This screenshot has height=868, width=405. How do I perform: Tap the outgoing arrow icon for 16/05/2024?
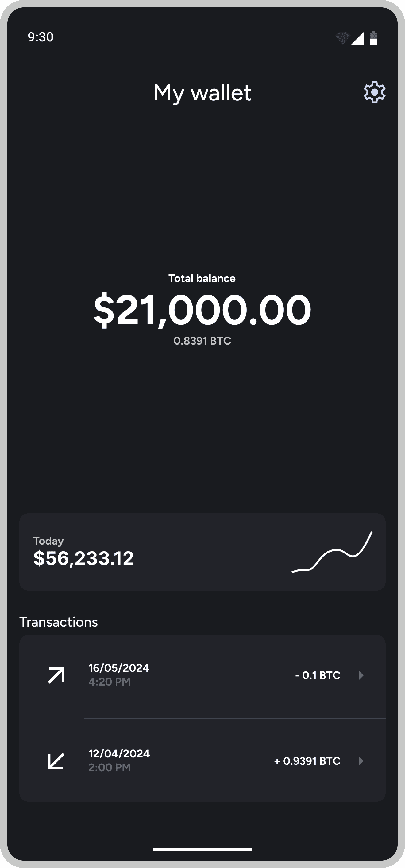56,675
